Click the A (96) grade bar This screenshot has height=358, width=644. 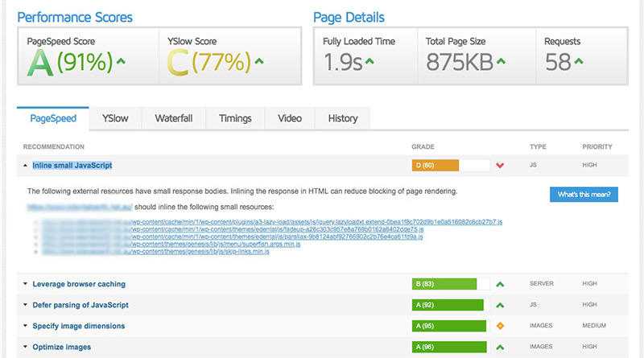click(x=451, y=347)
